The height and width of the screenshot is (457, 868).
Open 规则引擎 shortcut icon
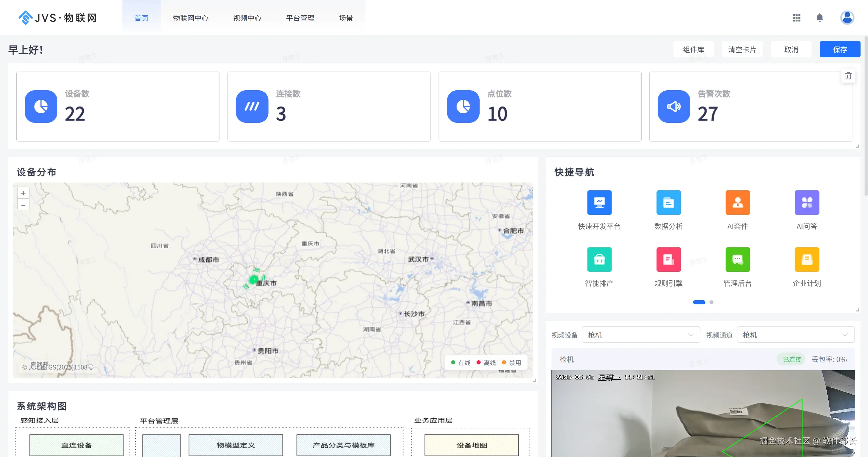669,260
